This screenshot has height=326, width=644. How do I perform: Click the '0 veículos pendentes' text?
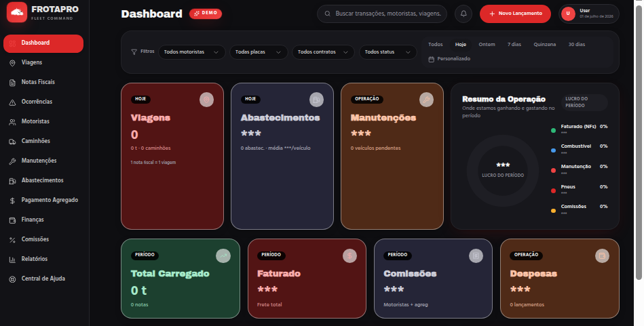[x=375, y=148]
